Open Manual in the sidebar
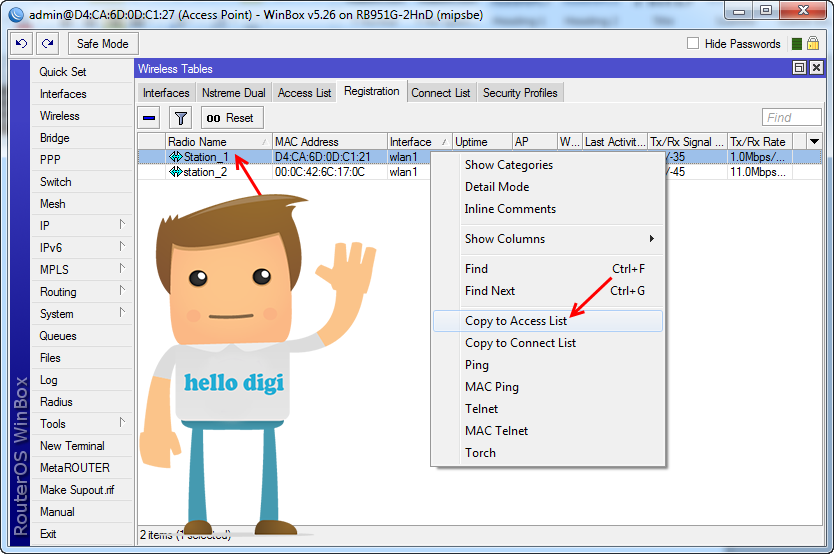This screenshot has height=554, width=834. (82, 511)
